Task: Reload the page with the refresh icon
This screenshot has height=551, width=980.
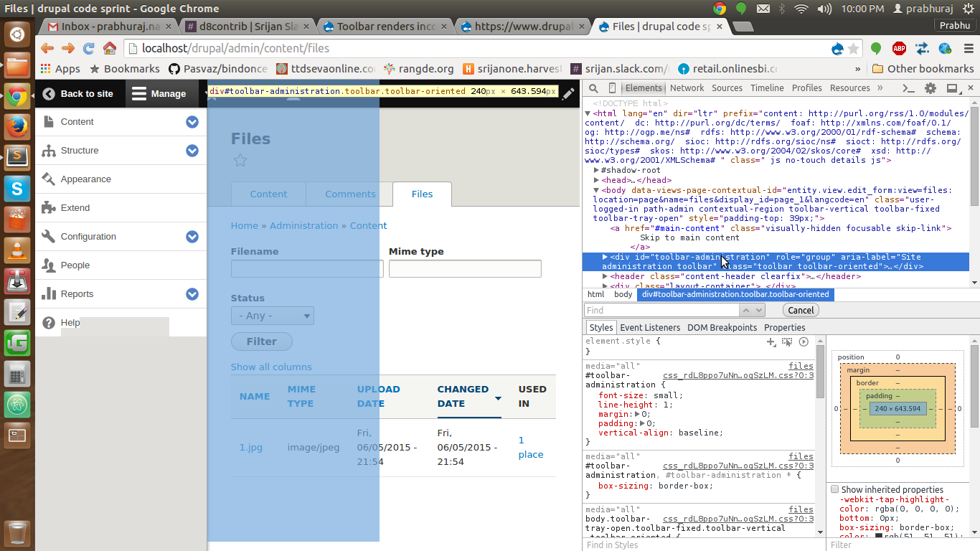Action: (x=89, y=49)
